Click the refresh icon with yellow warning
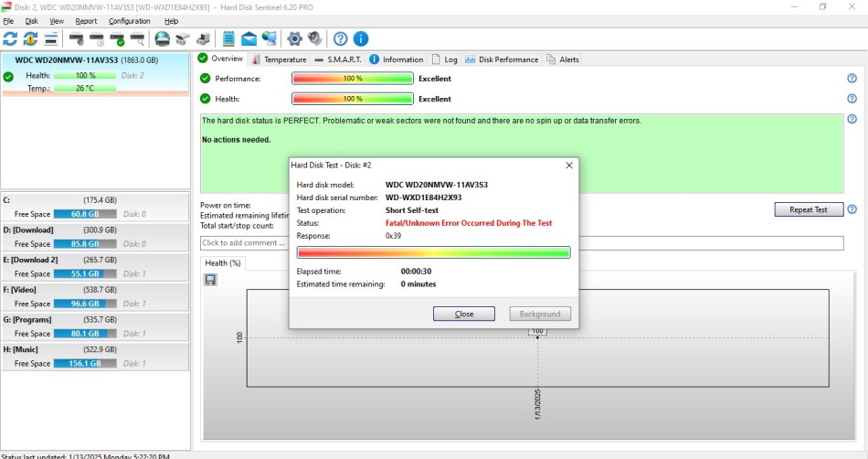Screen dimensions: 868x459 30,38
